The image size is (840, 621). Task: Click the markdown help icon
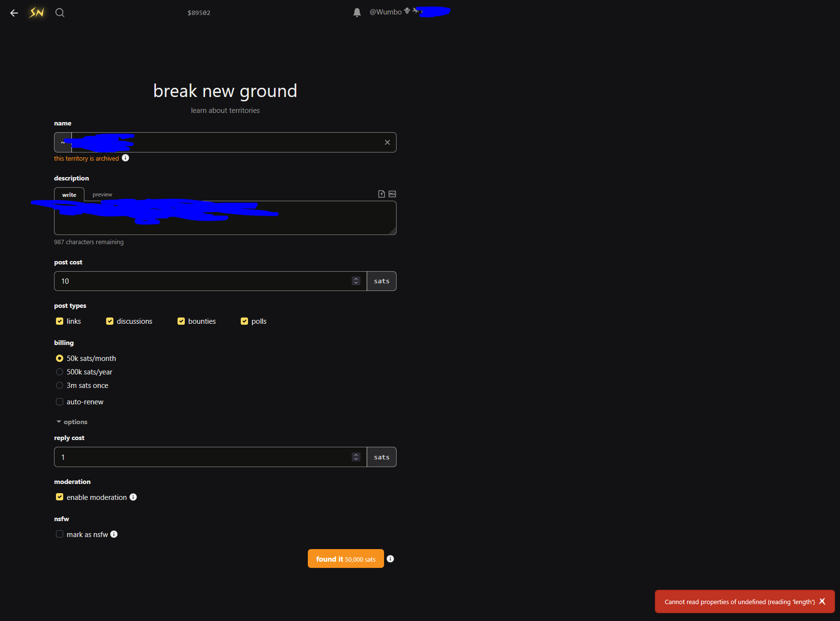392,194
